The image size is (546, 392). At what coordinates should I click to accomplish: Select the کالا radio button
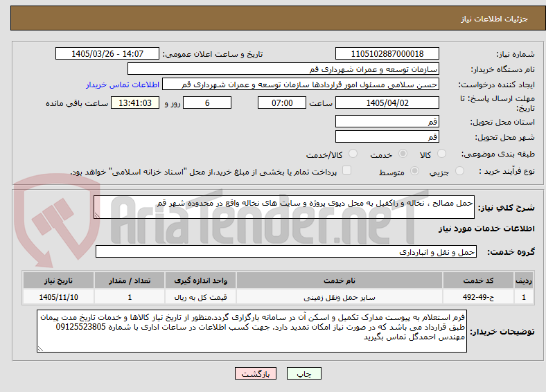click(441, 154)
